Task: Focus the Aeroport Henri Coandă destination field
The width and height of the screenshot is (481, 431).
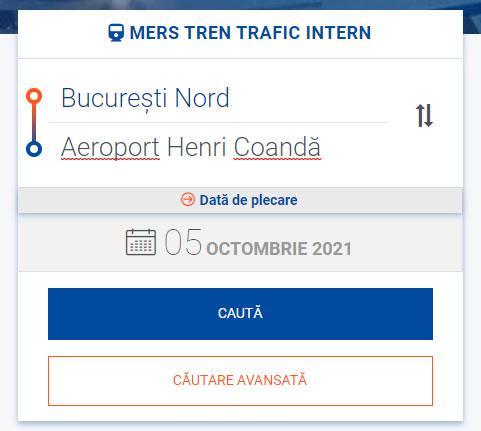Action: (x=218, y=147)
